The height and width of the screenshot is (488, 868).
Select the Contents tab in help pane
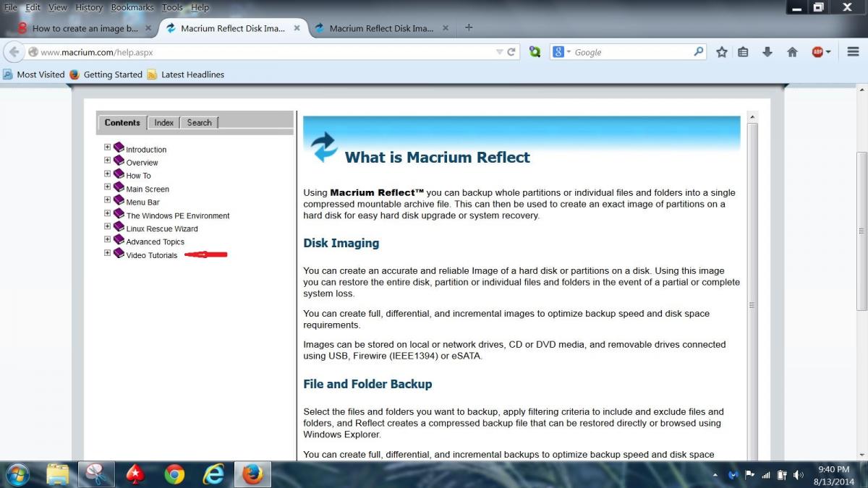[x=122, y=123]
